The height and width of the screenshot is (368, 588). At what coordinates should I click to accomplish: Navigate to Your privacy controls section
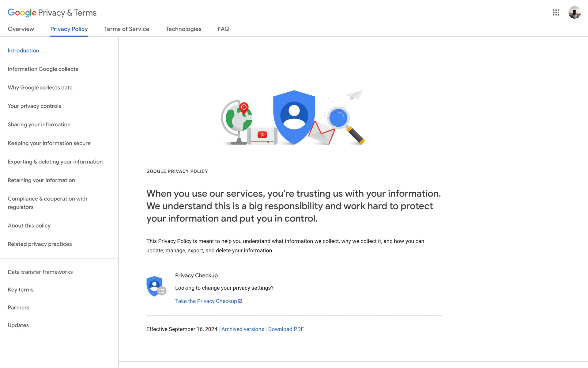tap(34, 106)
